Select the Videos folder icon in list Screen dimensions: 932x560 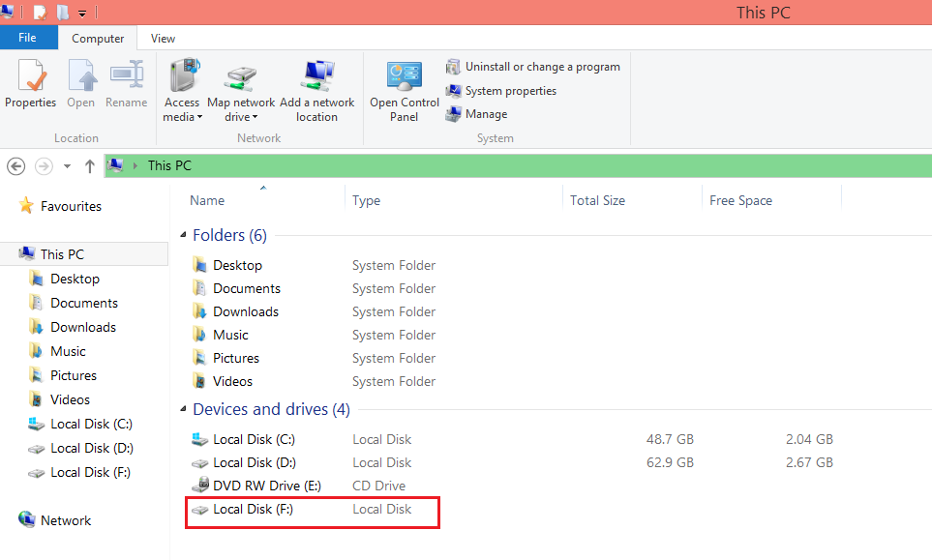point(199,381)
